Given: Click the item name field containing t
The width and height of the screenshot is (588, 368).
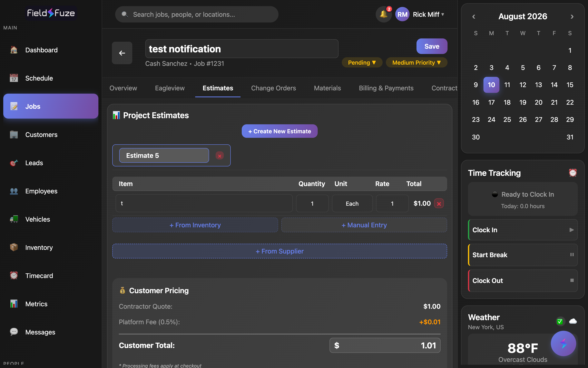Looking at the screenshot, I should coord(204,203).
